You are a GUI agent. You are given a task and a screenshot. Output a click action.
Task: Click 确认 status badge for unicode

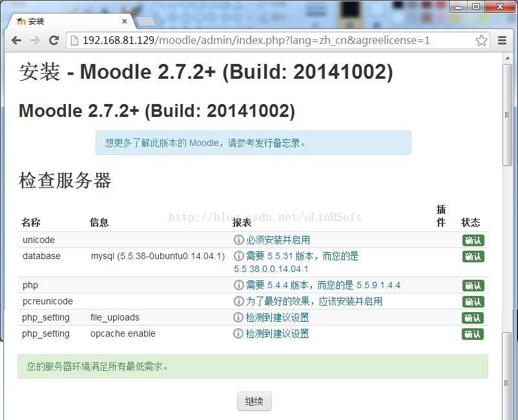(473, 240)
